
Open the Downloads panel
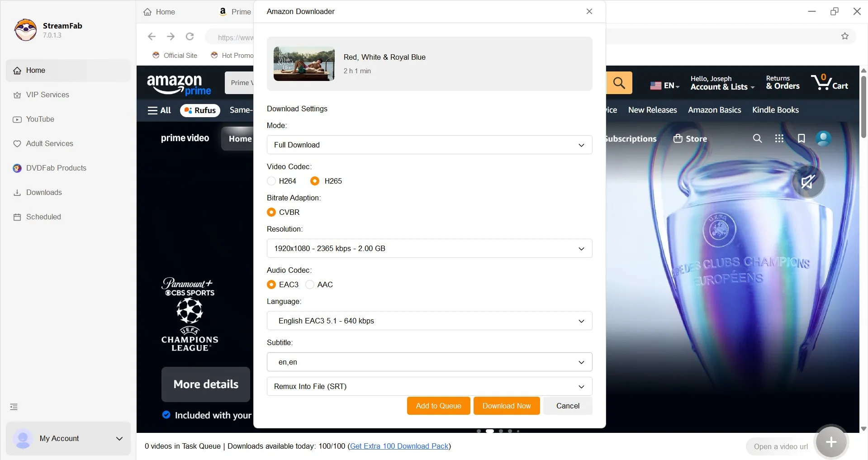(x=44, y=192)
